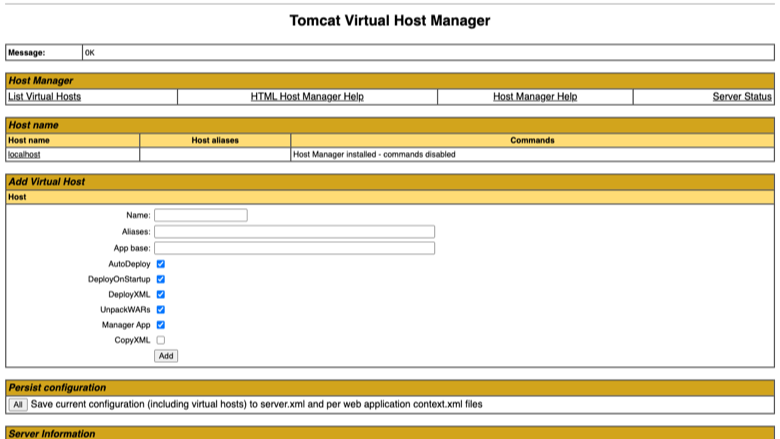The height and width of the screenshot is (439, 780).
Task: Click the 'Host name' column header cell
Action: pyautogui.click(x=73, y=140)
